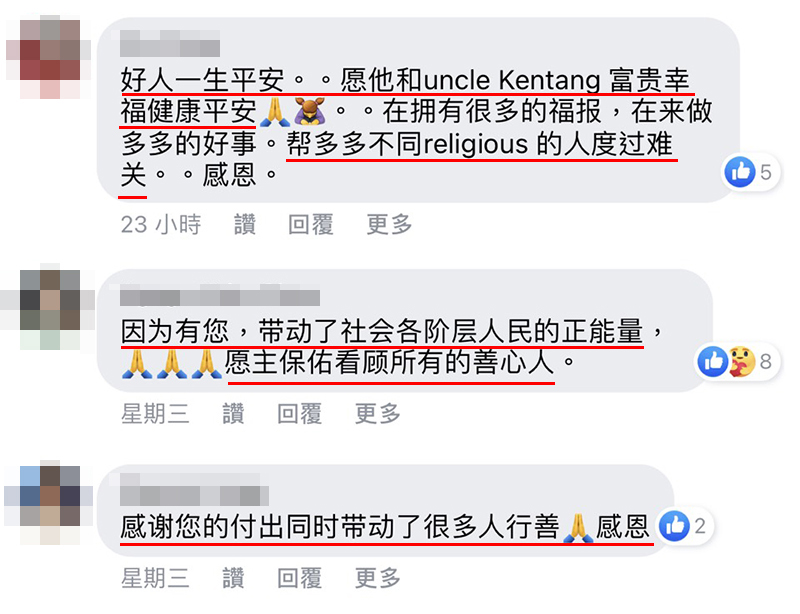This screenshot has height=614, width=800.
Task: Expand 更多 under the 因为有您 comment
Action: click(378, 413)
